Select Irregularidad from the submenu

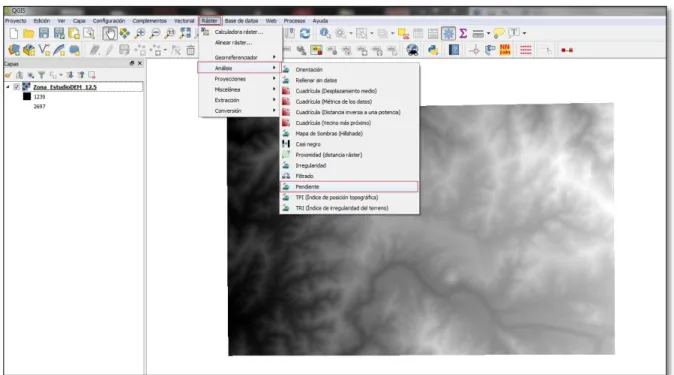(349, 165)
